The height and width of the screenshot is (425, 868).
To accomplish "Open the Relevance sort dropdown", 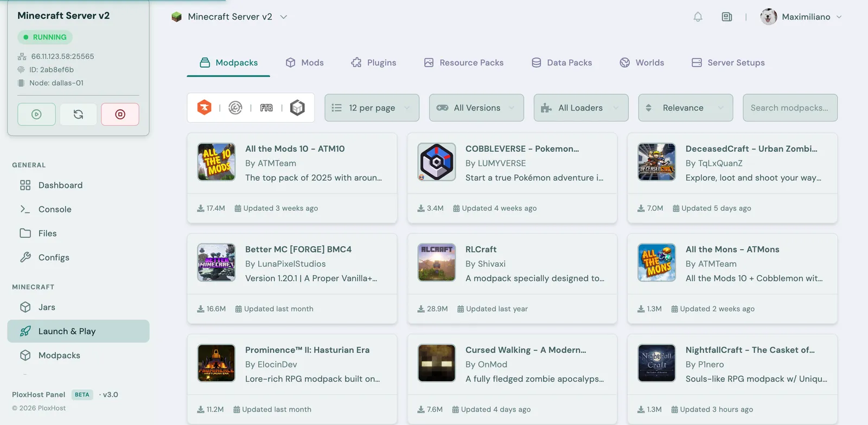I will [x=686, y=108].
